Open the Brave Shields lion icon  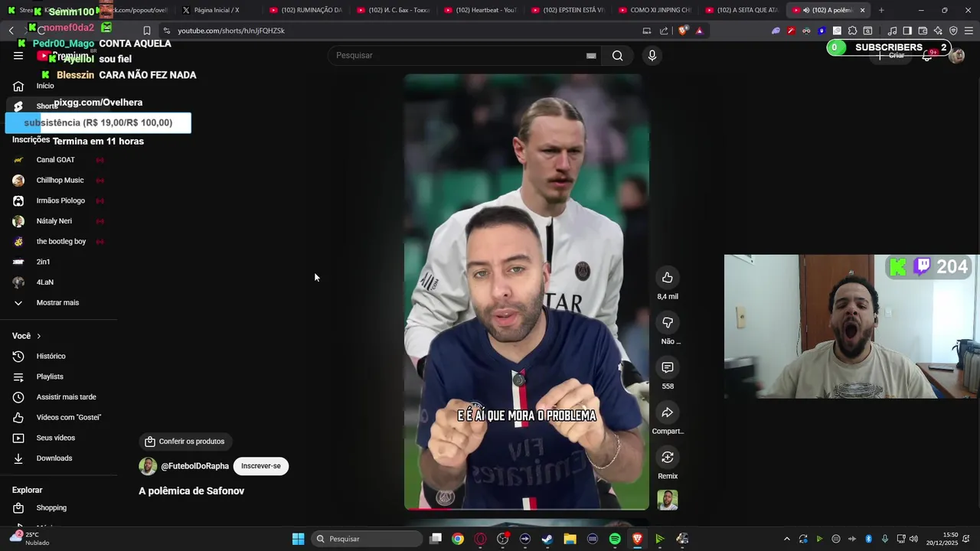tap(684, 31)
